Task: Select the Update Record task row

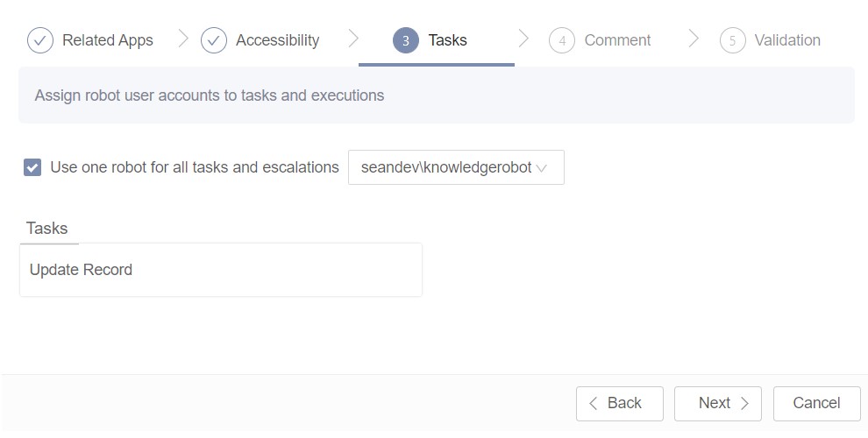Action: 220,270
